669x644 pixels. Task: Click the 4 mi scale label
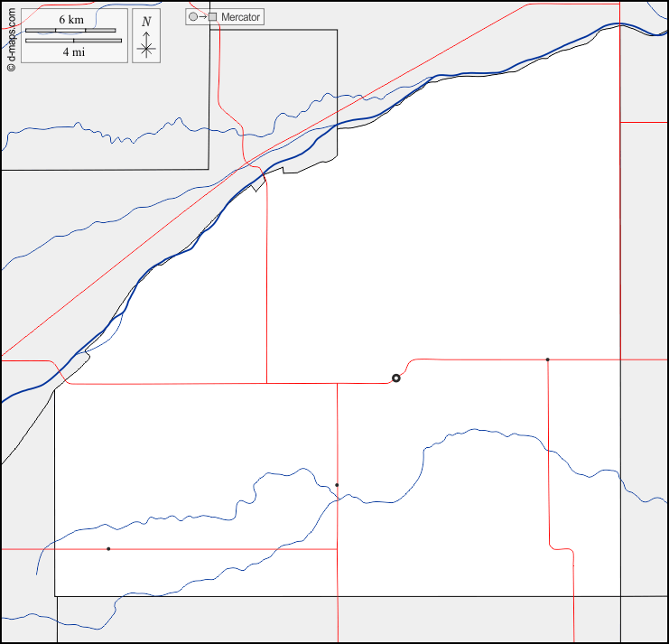[72, 51]
